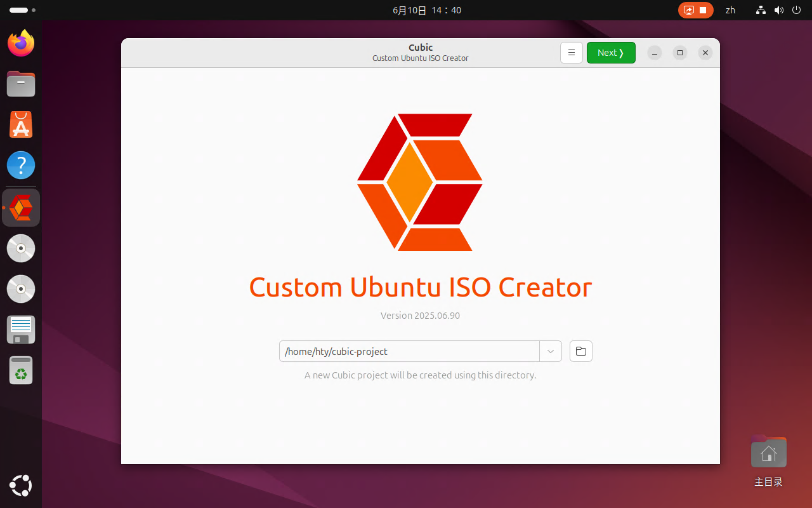
Task: Open the Trash from the dock
Action: 21,370
